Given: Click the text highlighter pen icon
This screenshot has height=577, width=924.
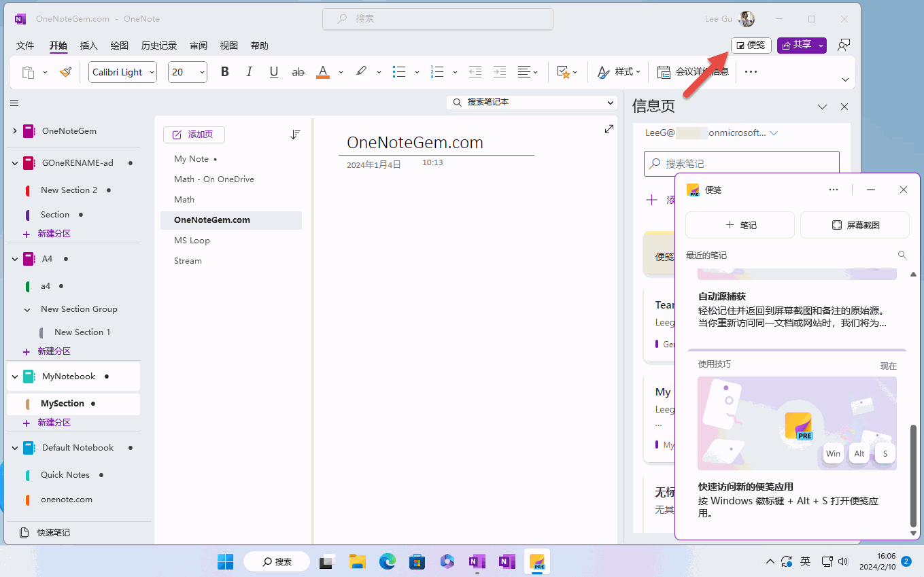Looking at the screenshot, I should (x=361, y=71).
